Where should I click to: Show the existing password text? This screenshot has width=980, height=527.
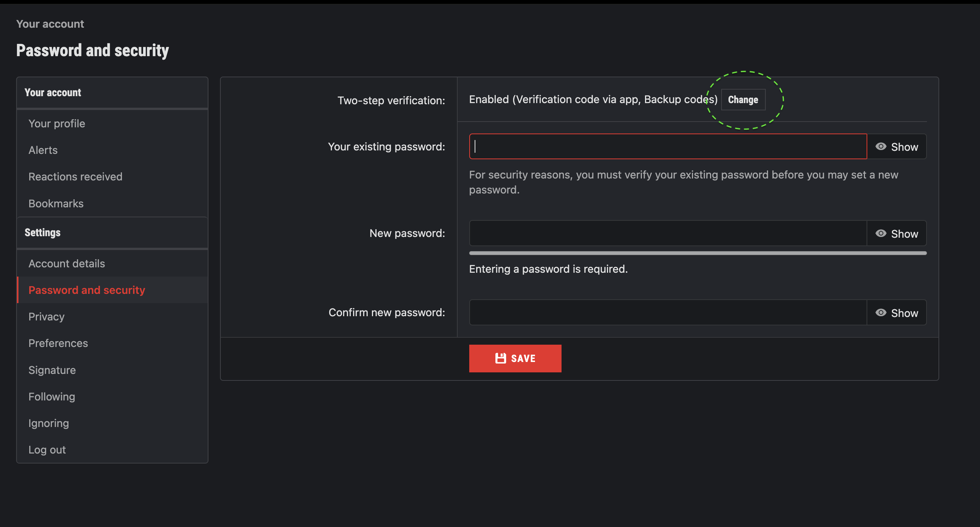pyautogui.click(x=897, y=147)
